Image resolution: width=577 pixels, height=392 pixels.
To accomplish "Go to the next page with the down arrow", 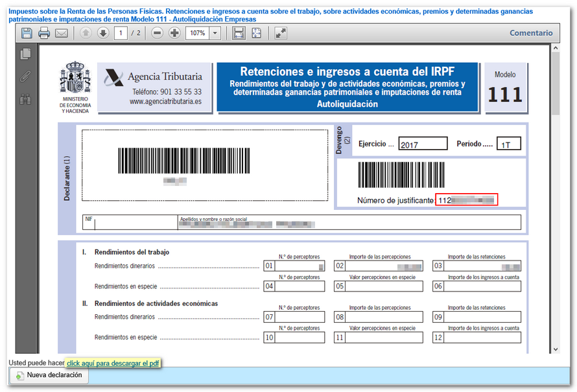I will [102, 33].
